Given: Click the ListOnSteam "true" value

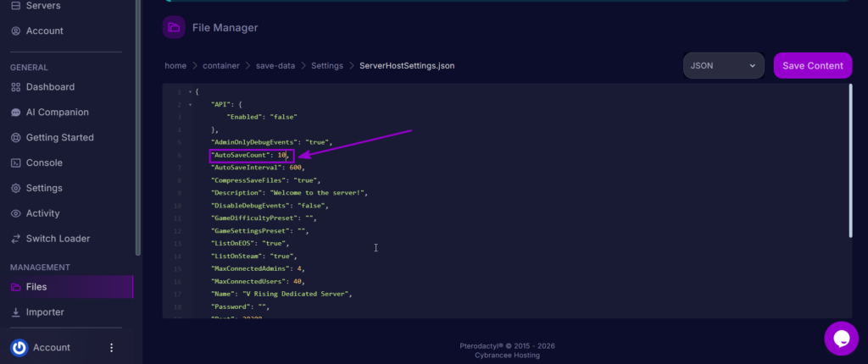Looking at the screenshot, I should pyautogui.click(x=281, y=256).
